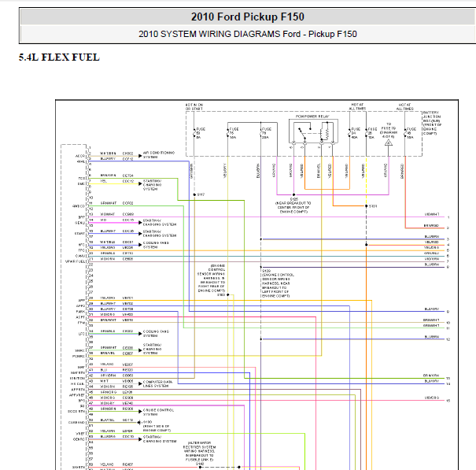
Task: Click the 'BLU/GRY' wire label at reference 9
Action: pos(432,309)
